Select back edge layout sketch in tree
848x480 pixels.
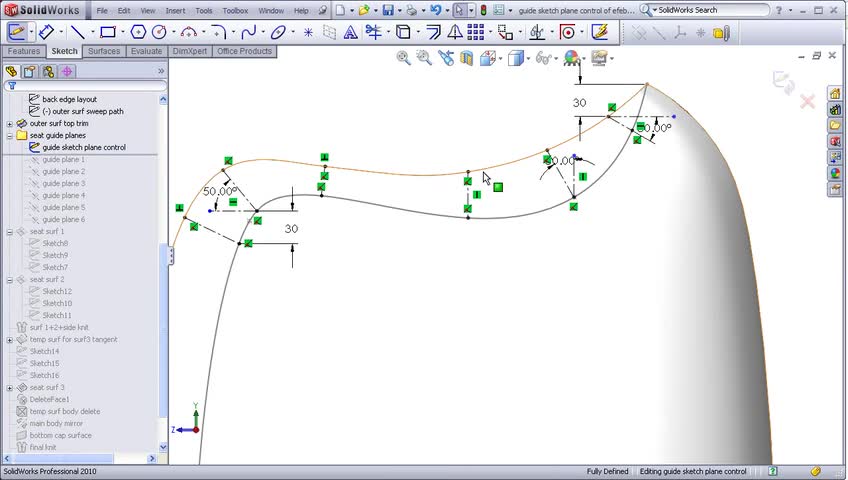coord(69,99)
